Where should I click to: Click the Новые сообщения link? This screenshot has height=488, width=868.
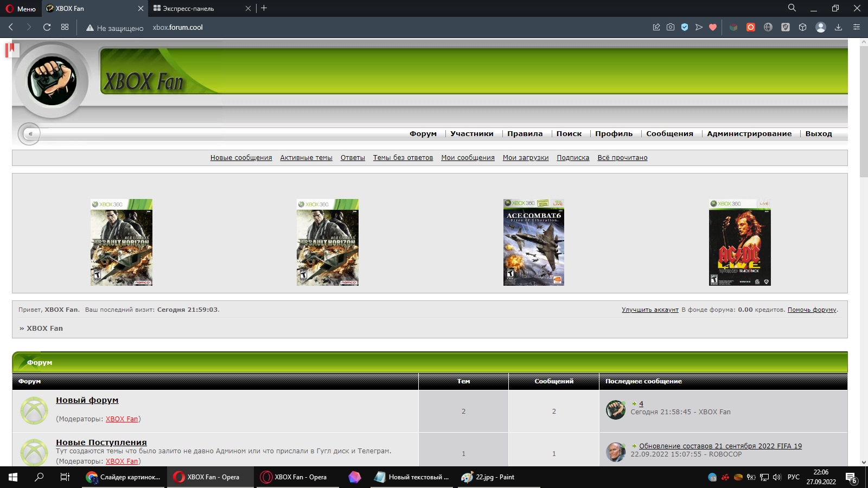[241, 158]
